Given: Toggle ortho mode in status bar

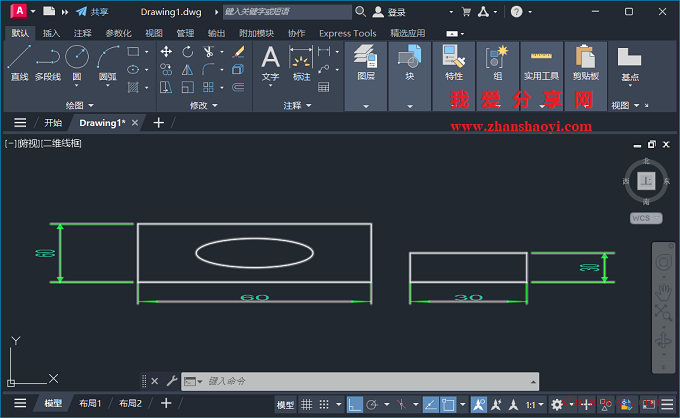Looking at the screenshot, I should point(354,405).
